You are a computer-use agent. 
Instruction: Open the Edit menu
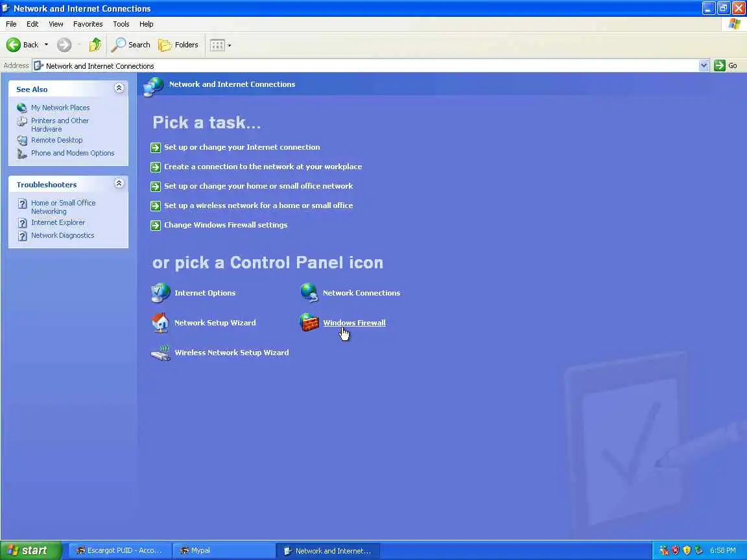tap(32, 24)
